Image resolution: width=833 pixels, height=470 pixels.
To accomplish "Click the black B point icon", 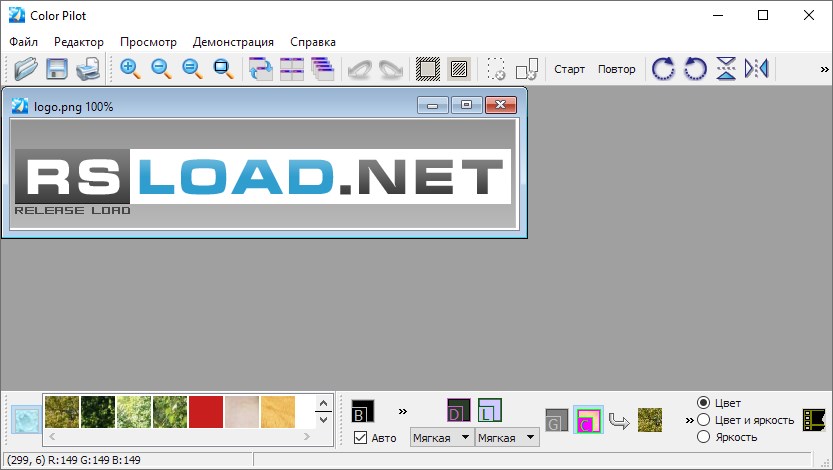I will coord(363,411).
